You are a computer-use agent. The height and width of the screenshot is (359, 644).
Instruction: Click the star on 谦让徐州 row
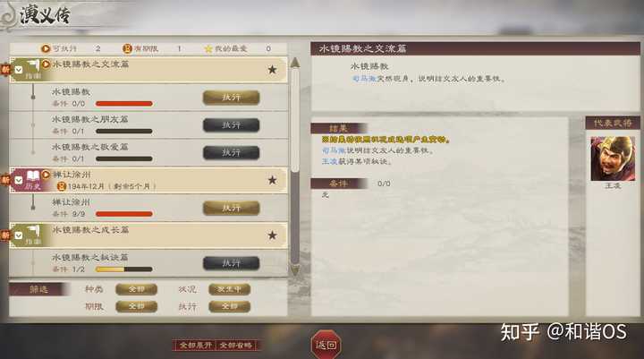click(272, 180)
